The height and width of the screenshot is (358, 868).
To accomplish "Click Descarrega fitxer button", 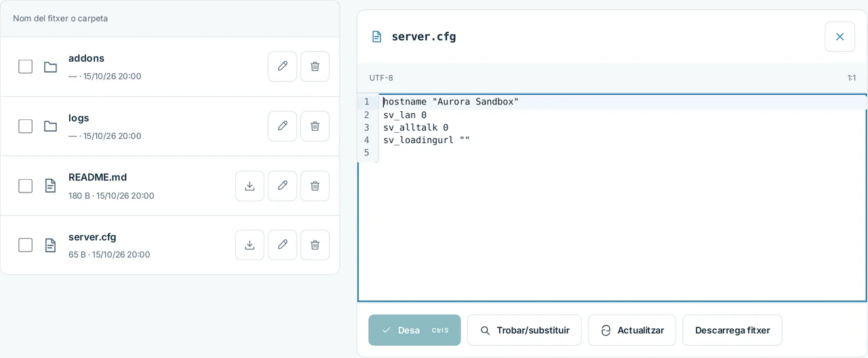I will coord(732,330).
